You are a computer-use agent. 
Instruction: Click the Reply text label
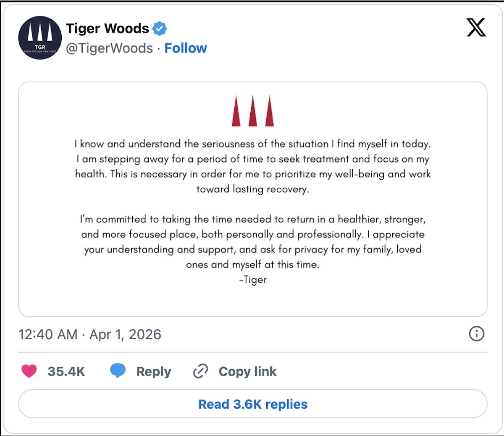[x=154, y=372]
